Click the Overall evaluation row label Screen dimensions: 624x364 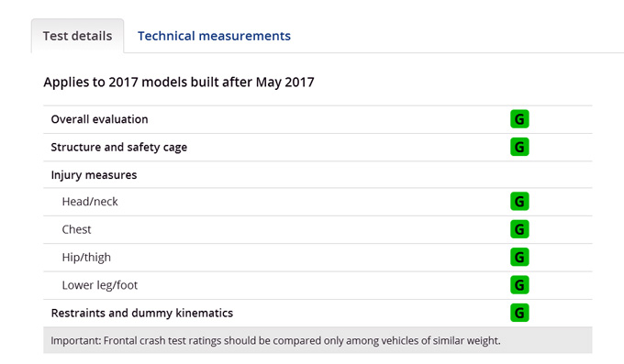99,119
